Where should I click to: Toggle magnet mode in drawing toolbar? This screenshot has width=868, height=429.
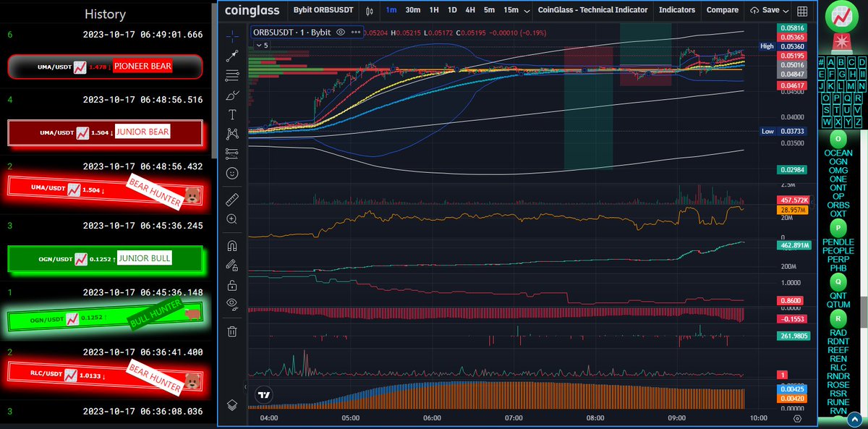pyautogui.click(x=232, y=245)
